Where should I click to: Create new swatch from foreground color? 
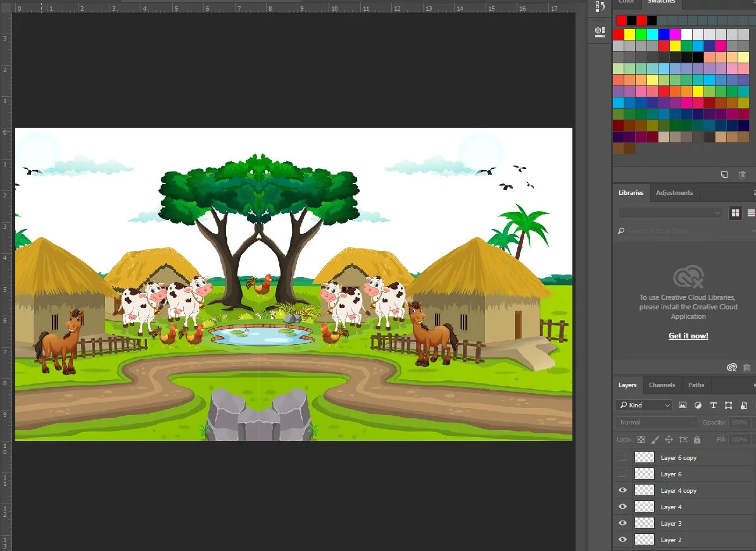(724, 175)
